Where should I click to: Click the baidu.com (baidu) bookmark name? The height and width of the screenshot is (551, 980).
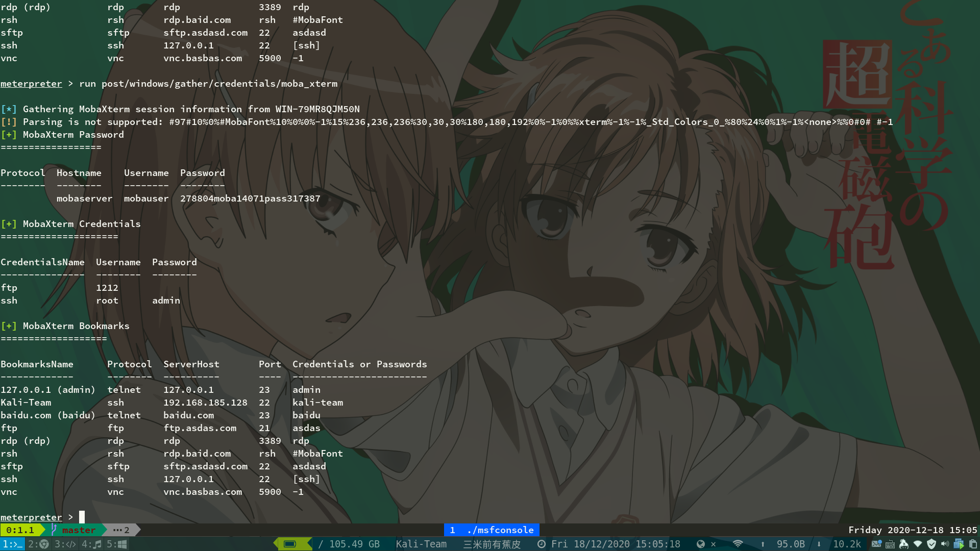click(x=48, y=415)
